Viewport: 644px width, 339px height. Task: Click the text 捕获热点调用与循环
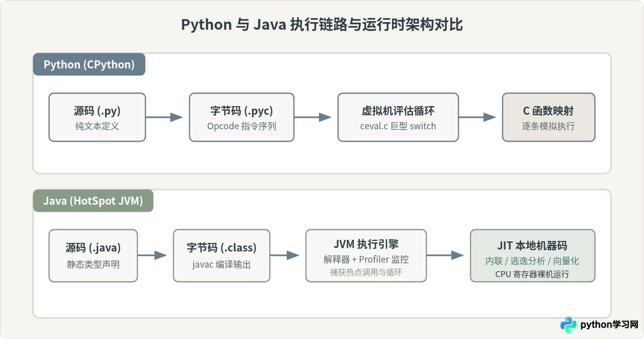366,272
